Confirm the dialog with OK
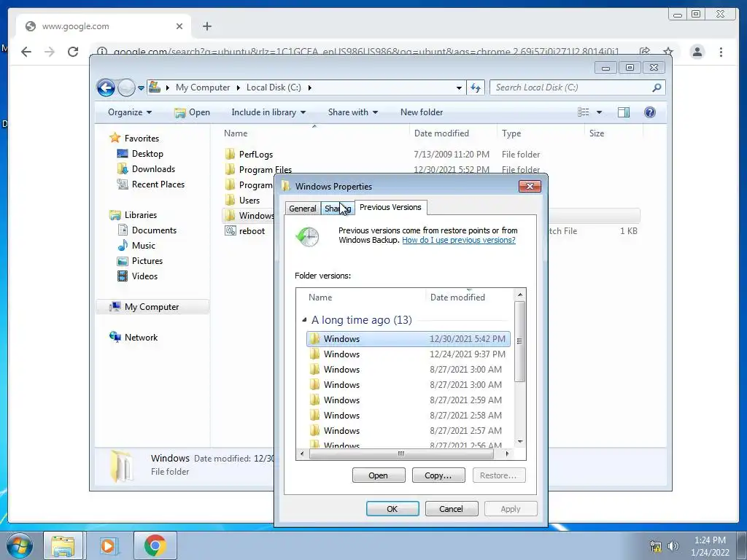The width and height of the screenshot is (747, 560). tap(392, 508)
